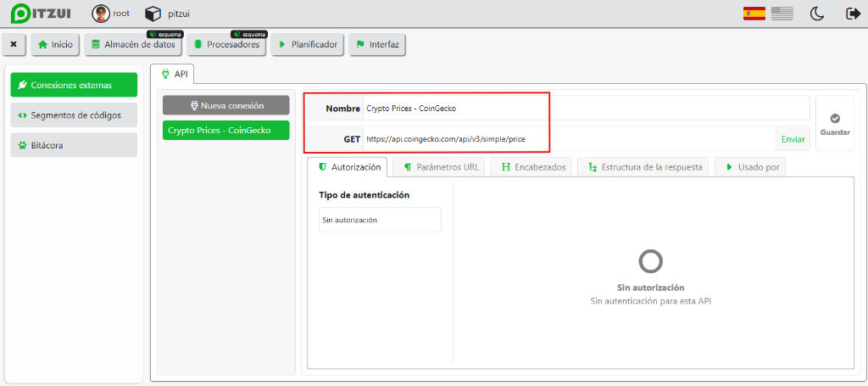Click Tipo de autenticación heading
Image resolution: width=868 pixels, height=386 pixels.
click(x=364, y=195)
